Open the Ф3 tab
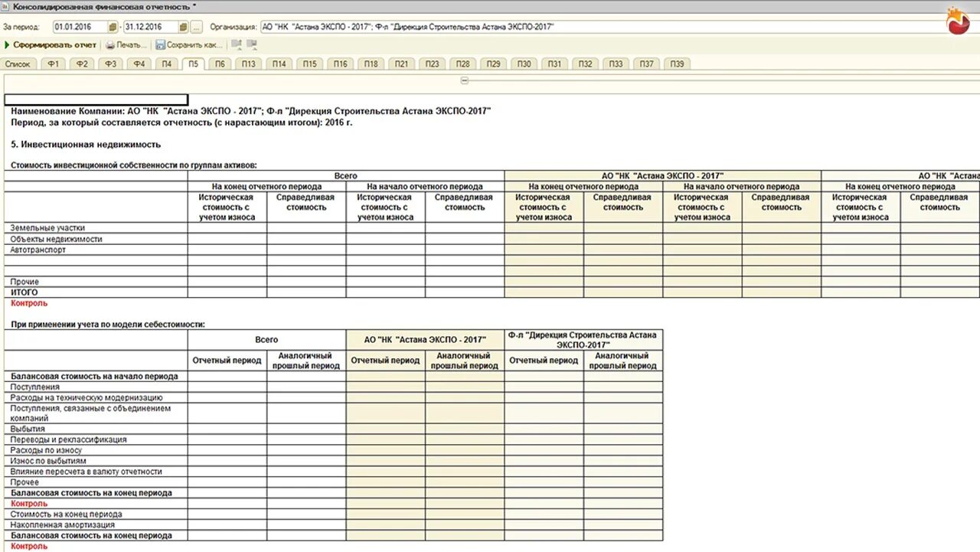Viewport: 980px width, 552px height. 110,64
